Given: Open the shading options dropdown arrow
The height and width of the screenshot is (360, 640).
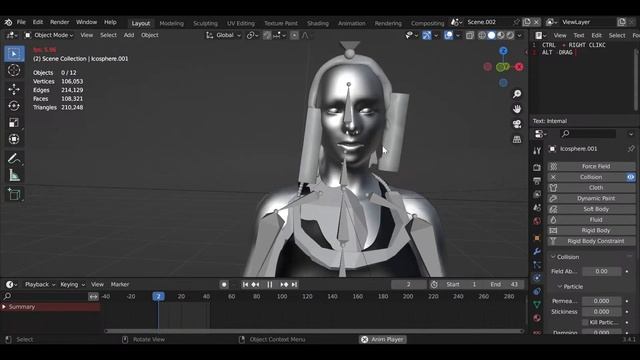Looking at the screenshot, I should point(519,36).
